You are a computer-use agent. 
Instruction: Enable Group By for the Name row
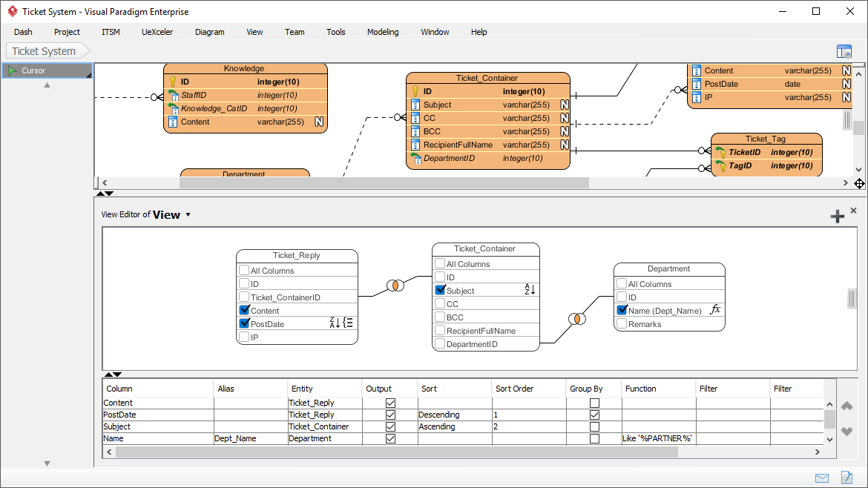594,438
